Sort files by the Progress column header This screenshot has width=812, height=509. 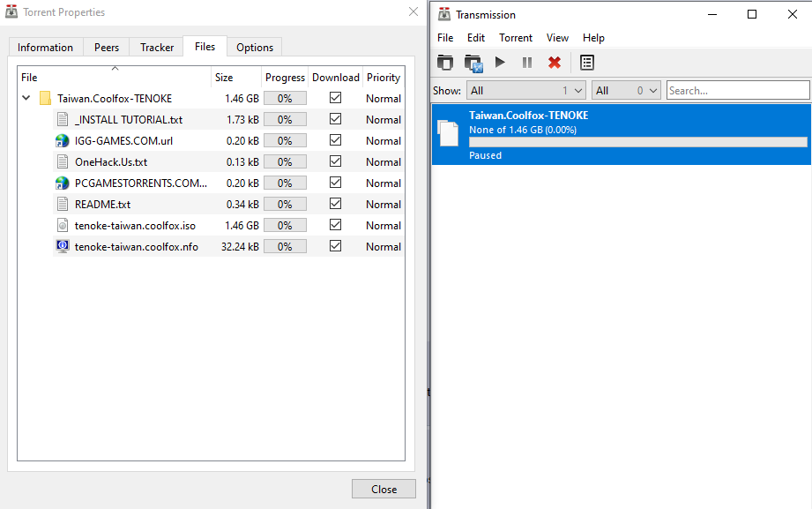coord(285,78)
